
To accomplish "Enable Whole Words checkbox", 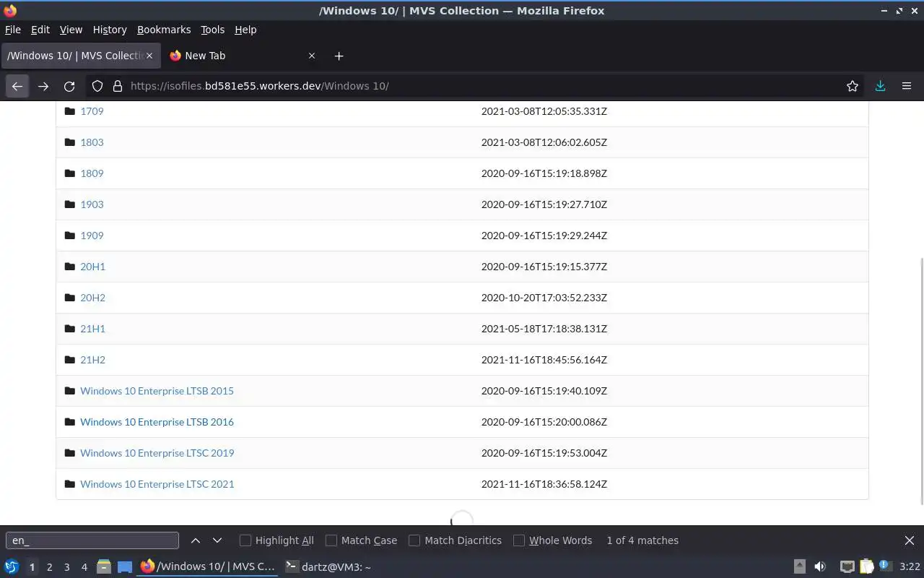I will (519, 540).
